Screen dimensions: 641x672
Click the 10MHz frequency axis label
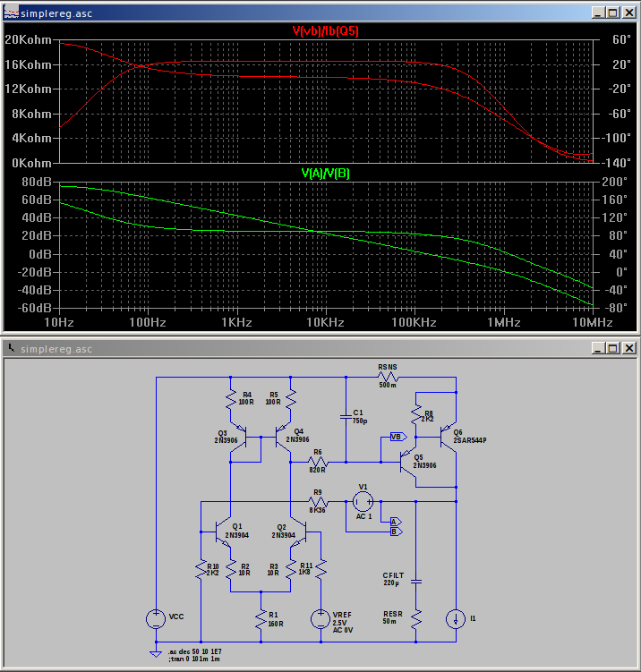593,322
